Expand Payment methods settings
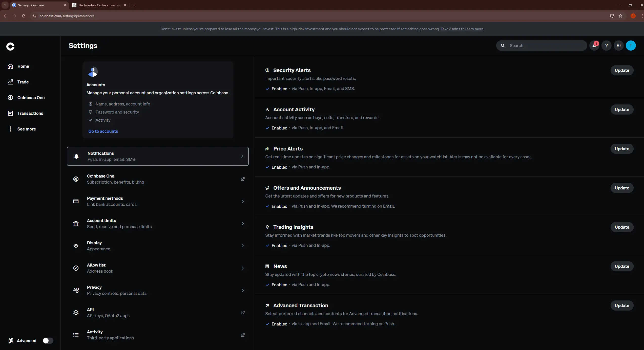 pyautogui.click(x=158, y=201)
